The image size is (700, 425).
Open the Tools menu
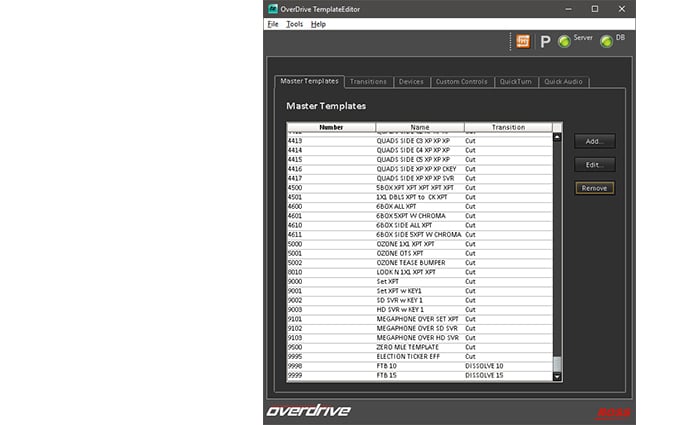pyautogui.click(x=294, y=24)
